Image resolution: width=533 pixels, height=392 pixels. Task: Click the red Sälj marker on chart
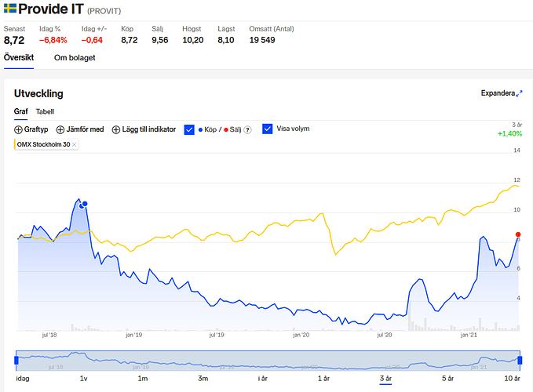point(518,234)
